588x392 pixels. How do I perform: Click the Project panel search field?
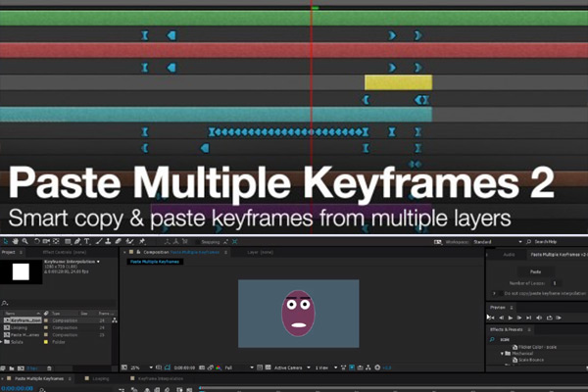58,303
